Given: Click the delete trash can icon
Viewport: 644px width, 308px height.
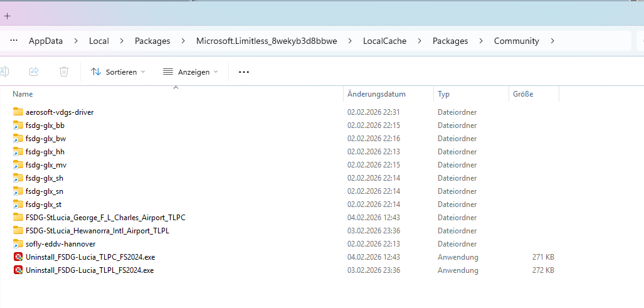Looking at the screenshot, I should pos(64,72).
